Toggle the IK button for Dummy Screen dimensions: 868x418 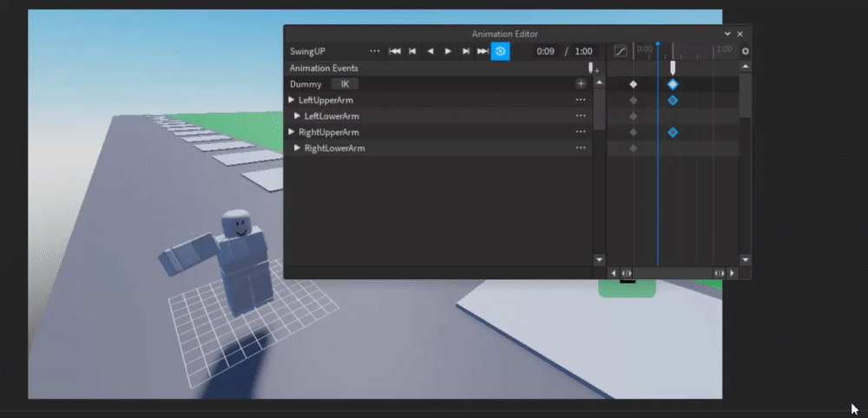pos(345,84)
